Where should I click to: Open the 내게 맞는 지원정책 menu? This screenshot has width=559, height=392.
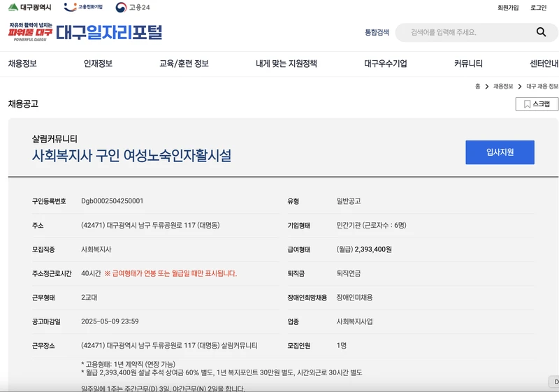286,64
